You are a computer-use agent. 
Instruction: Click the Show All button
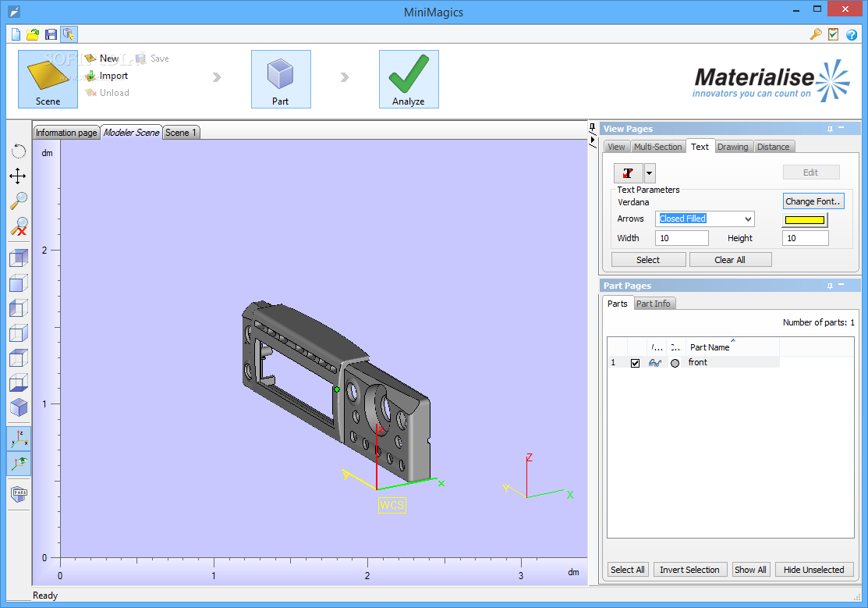click(x=751, y=570)
